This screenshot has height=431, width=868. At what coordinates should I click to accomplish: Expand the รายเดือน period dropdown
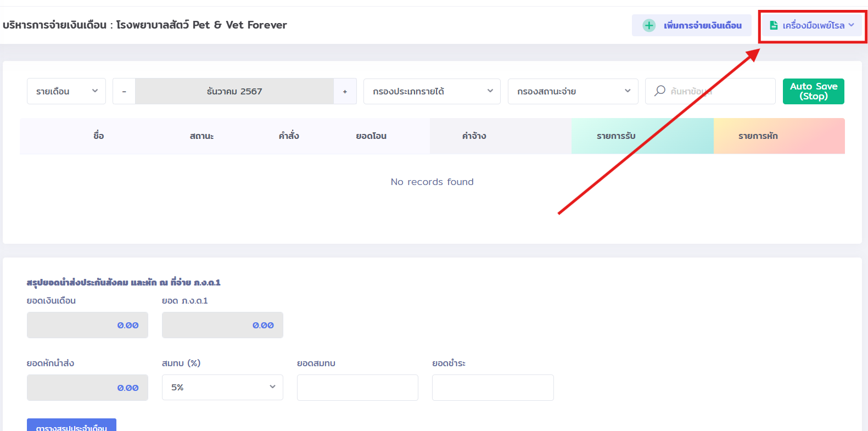(66, 91)
